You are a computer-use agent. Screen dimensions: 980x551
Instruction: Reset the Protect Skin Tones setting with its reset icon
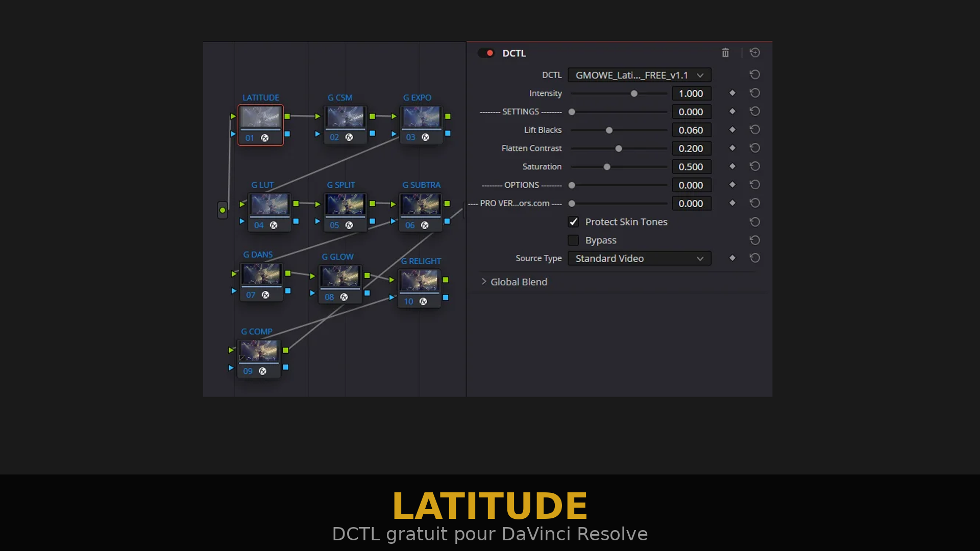(x=755, y=221)
